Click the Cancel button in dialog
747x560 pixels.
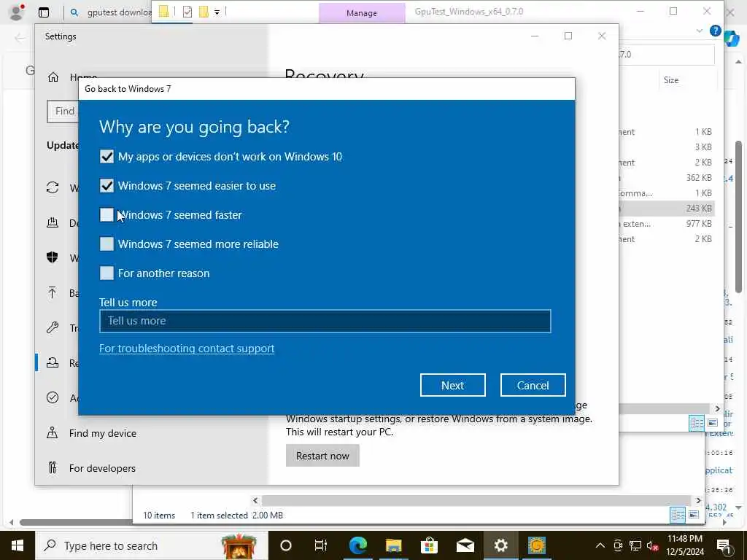click(533, 385)
